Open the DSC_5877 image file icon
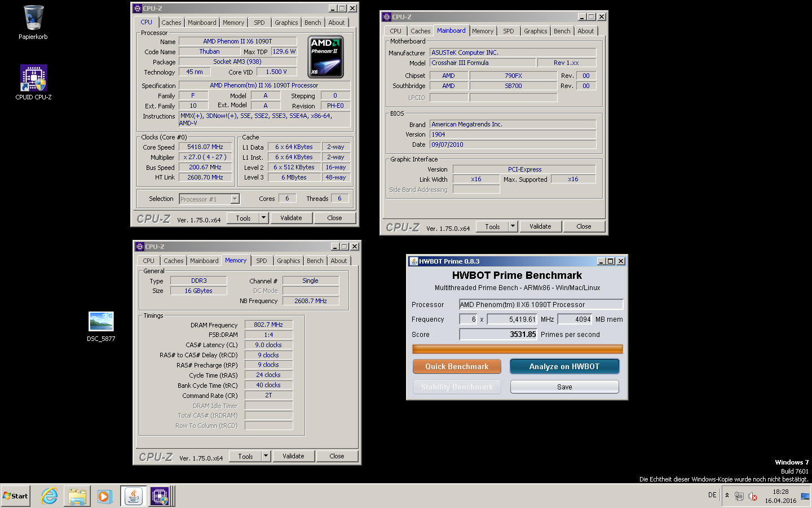 pos(101,327)
